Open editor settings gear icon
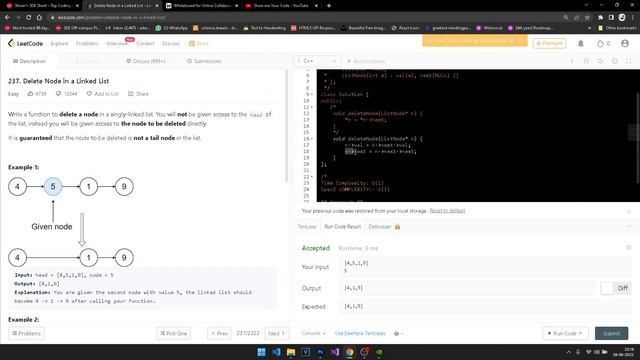Viewport: 640px width, 360px height. pyautogui.click(x=614, y=61)
